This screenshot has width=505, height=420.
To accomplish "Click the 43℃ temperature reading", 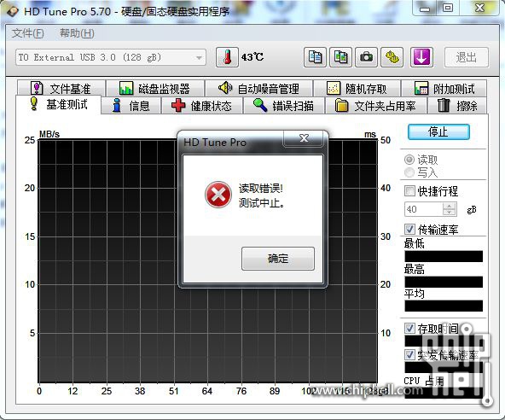I will 252,57.
